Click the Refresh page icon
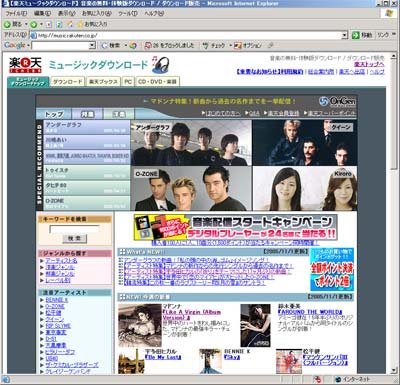Screen dimensions: 400x385 click(x=60, y=24)
